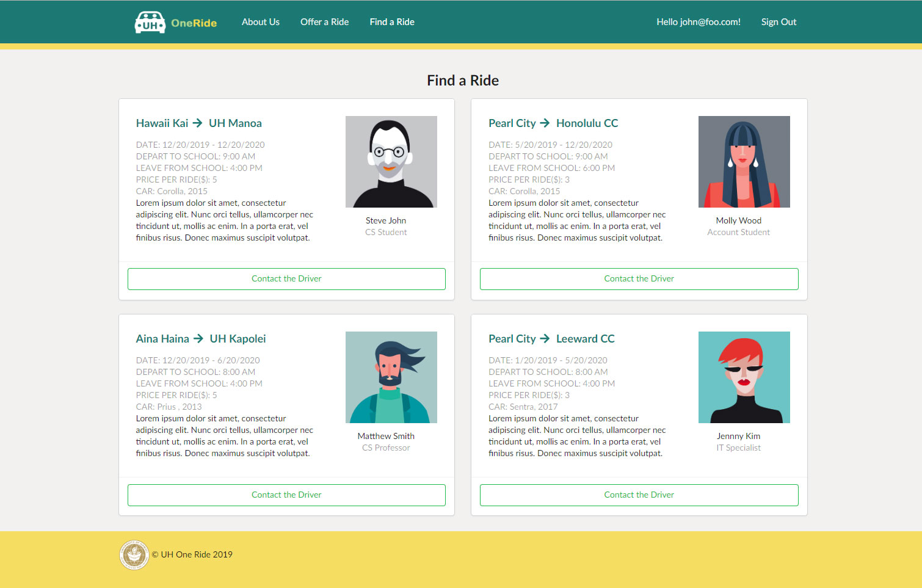Click the UH seal icon in footer

tap(134, 555)
